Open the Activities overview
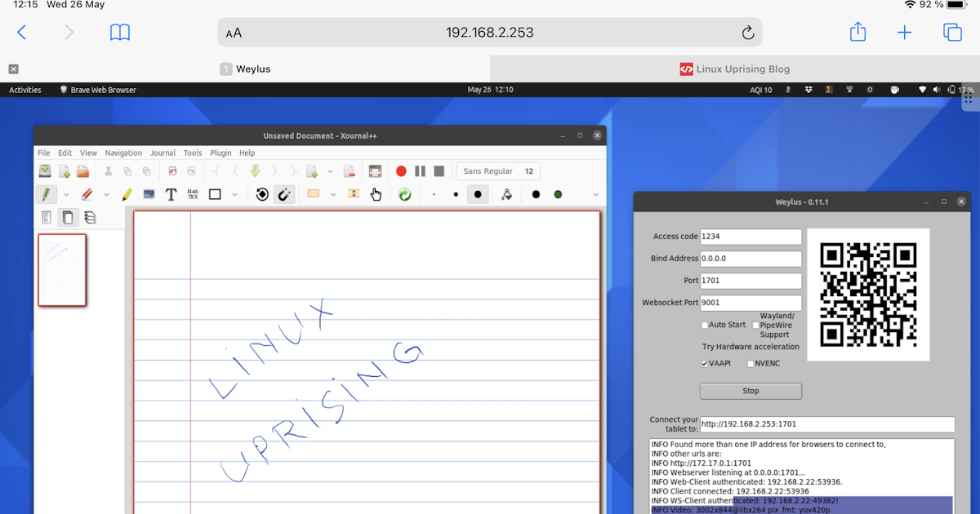980x514 pixels. click(25, 90)
